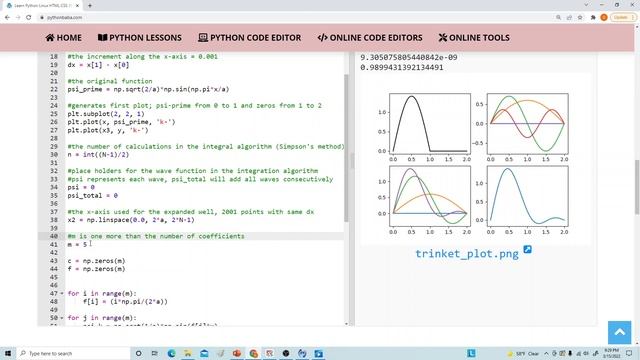Click the browser forward arrow
This screenshot has height=360, width=640.
pyautogui.click(x=18, y=18)
